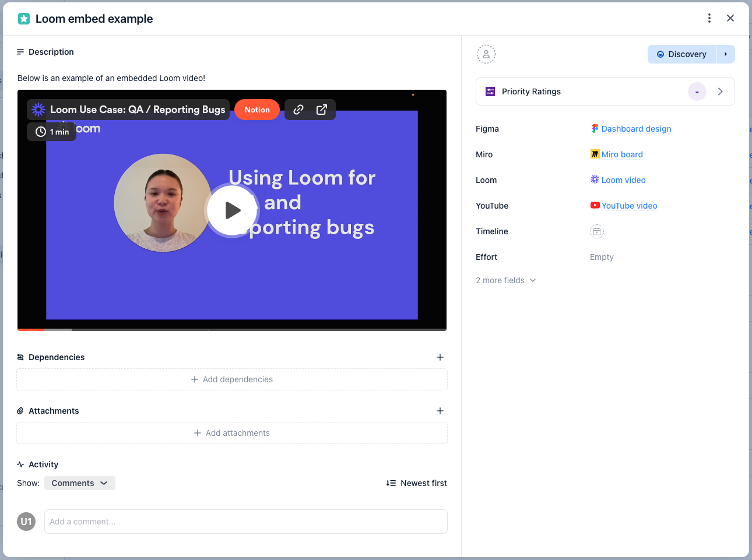The height and width of the screenshot is (560, 752).
Task: Click the Description section heading
Action: click(x=51, y=52)
